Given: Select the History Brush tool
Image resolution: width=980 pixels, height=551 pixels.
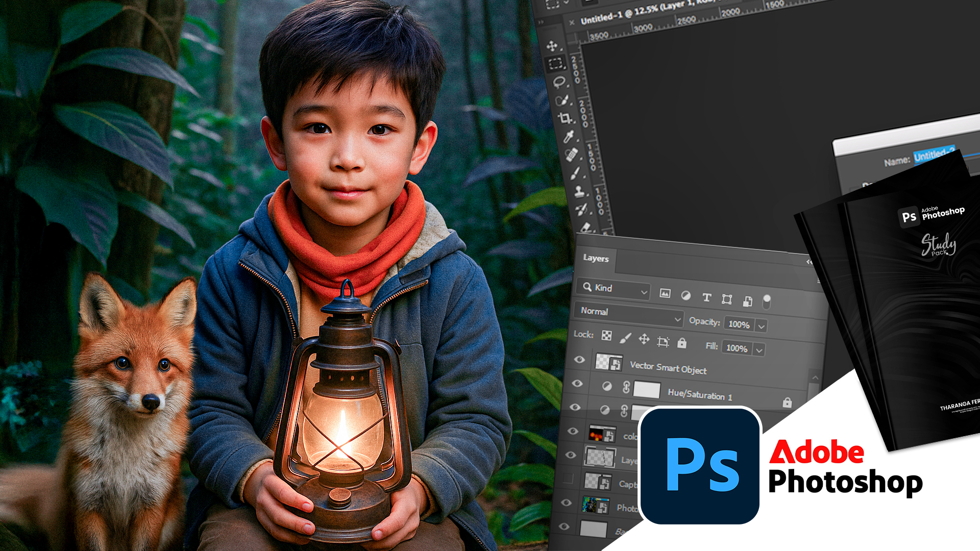Looking at the screenshot, I should coord(581,209).
